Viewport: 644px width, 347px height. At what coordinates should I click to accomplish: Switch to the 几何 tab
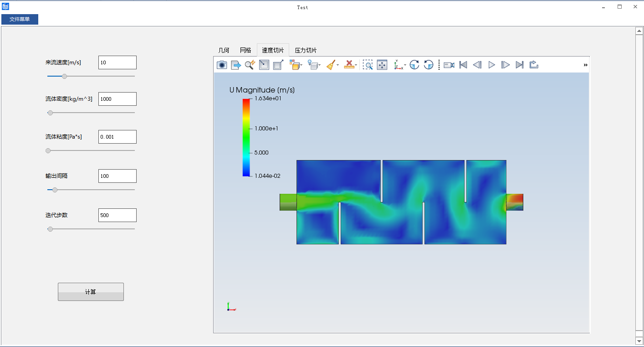224,50
